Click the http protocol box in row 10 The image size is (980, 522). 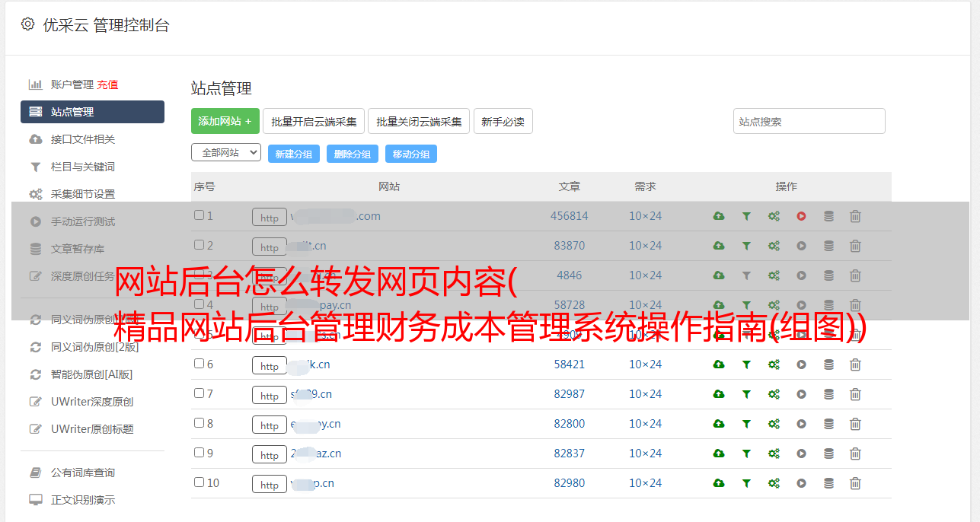click(x=270, y=485)
